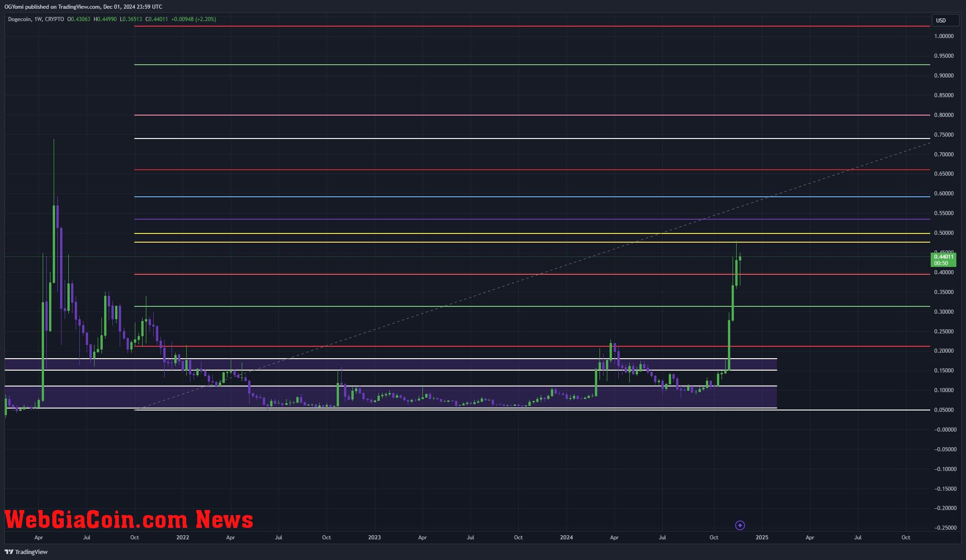
Task: Click the close value C0.44011 in the legend
Action: [157, 19]
